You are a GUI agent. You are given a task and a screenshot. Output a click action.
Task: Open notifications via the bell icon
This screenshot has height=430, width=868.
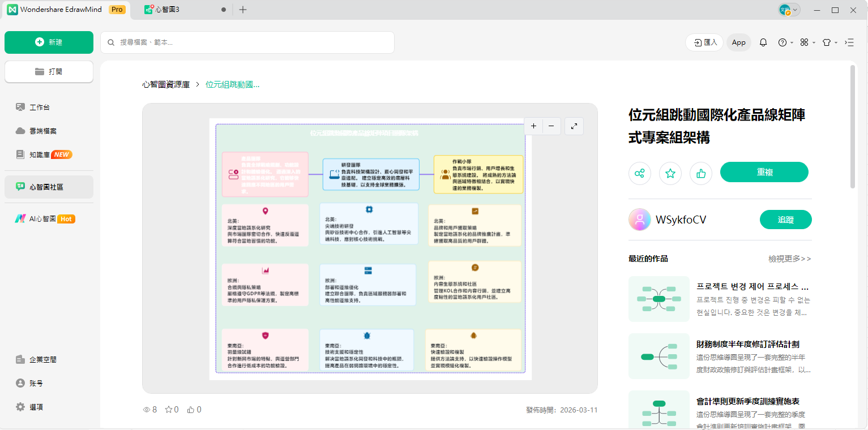pos(763,42)
